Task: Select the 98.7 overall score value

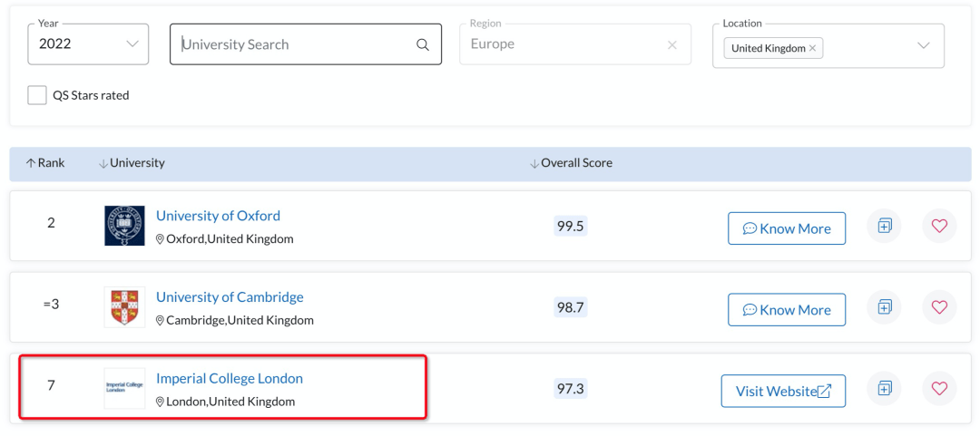Action: (571, 307)
